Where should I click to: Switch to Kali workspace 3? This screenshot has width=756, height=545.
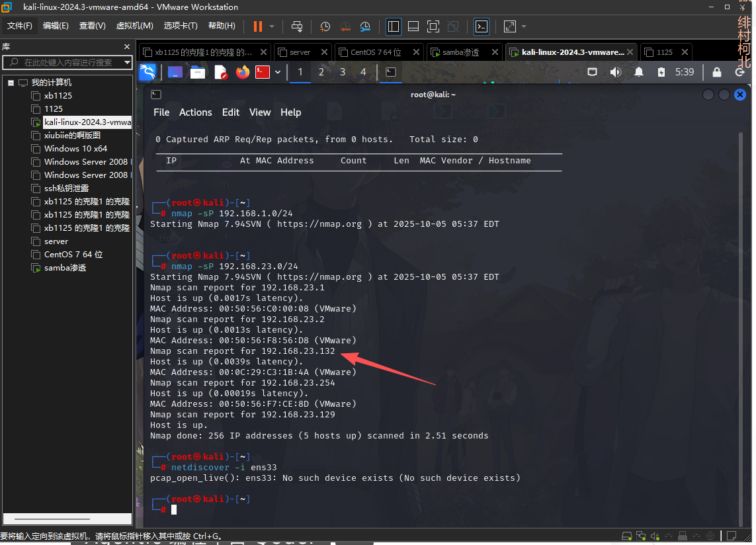coord(343,72)
